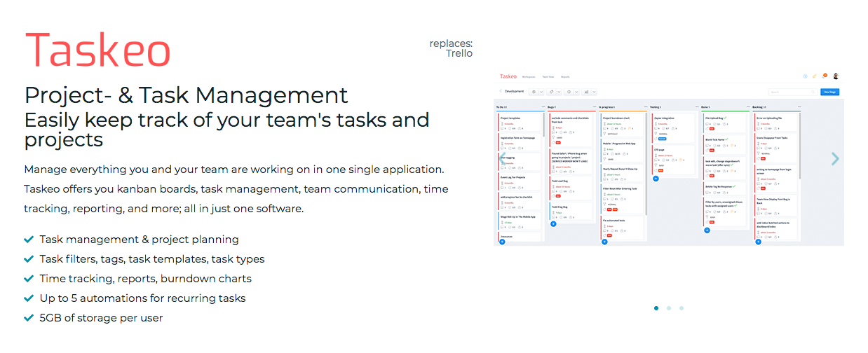The image size is (868, 353).
Task: Click the 'replaces: Trello' label
Action: click(x=452, y=48)
